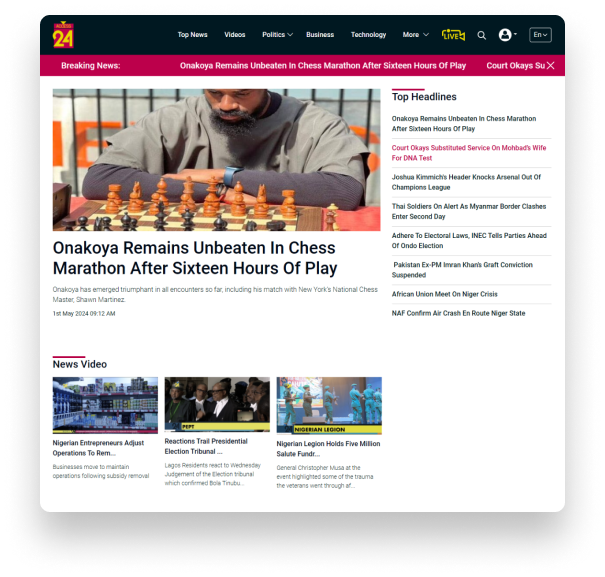605x577 pixels.
Task: Click the user account avatar icon
Action: tap(505, 35)
